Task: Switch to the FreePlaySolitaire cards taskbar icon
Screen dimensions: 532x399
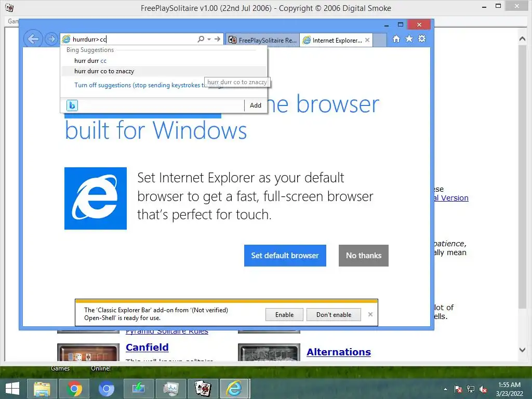Action: (203, 389)
